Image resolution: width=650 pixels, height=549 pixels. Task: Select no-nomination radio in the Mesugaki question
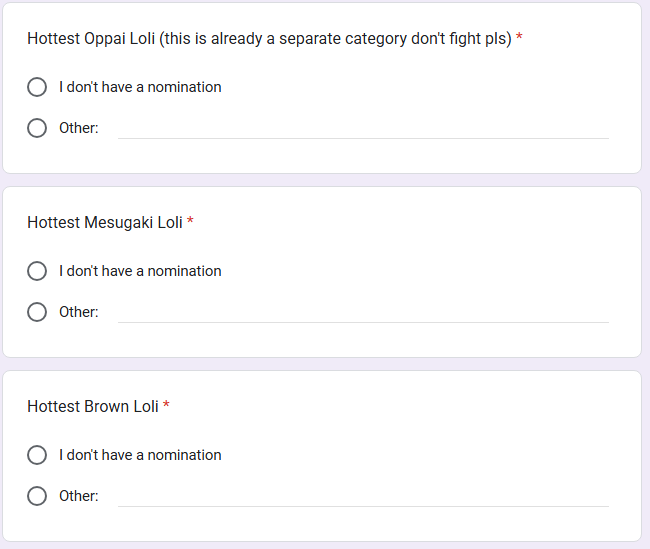pos(37,271)
